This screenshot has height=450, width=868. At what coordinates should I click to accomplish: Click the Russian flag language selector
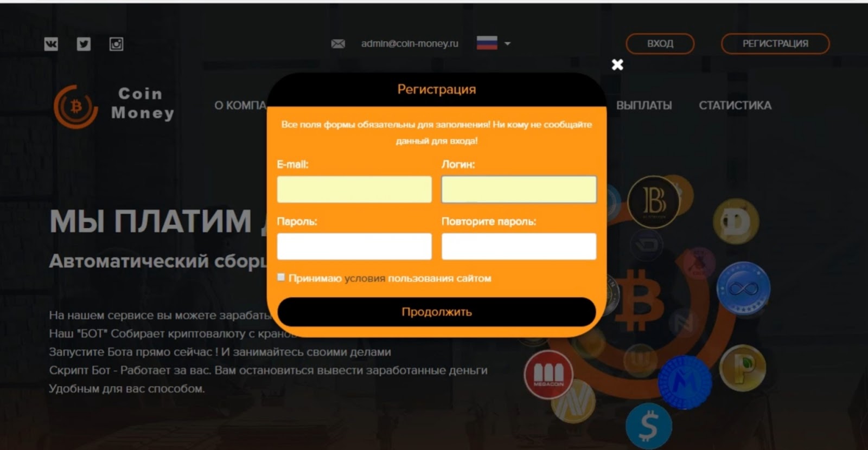coord(487,43)
